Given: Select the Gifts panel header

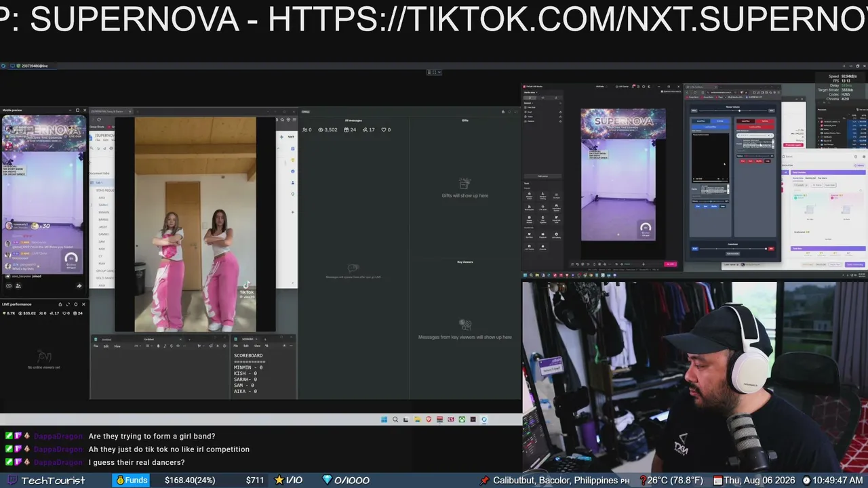Looking at the screenshot, I should coord(465,121).
